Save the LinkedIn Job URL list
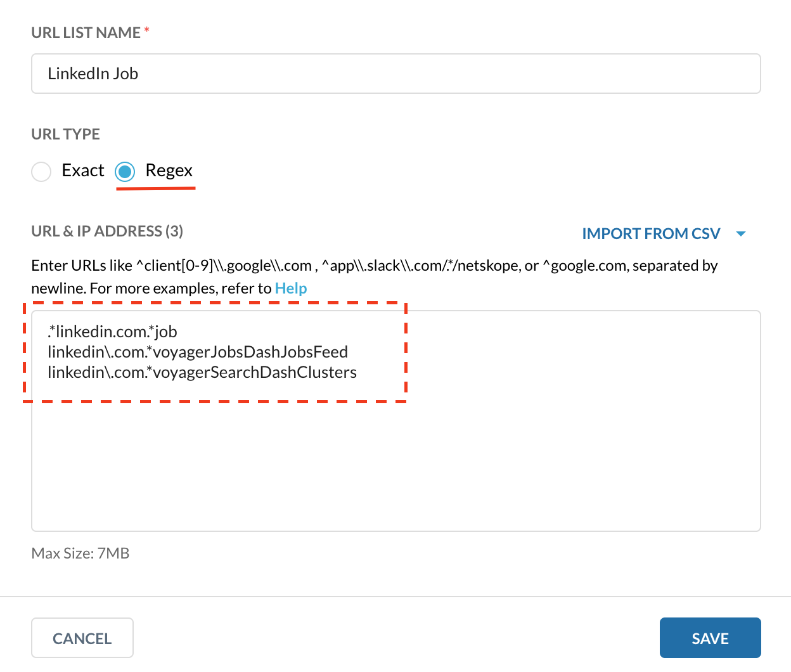The width and height of the screenshot is (791, 672). click(x=710, y=638)
